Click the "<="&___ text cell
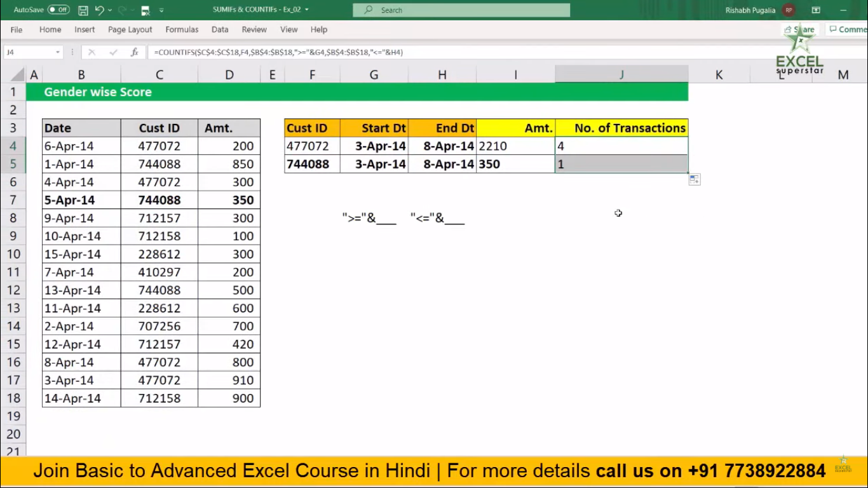Screen dimensions: 868x488 [x=437, y=219]
